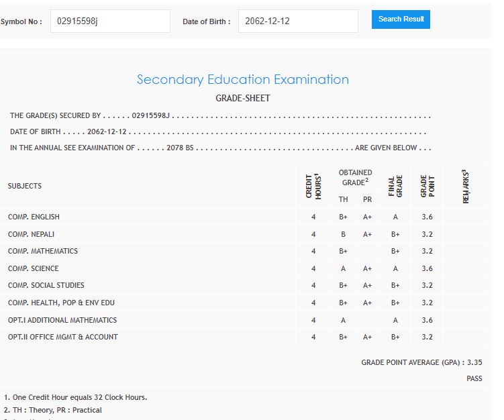Click the CREDIT HOURS column header
504x420 pixels.
coord(313,186)
